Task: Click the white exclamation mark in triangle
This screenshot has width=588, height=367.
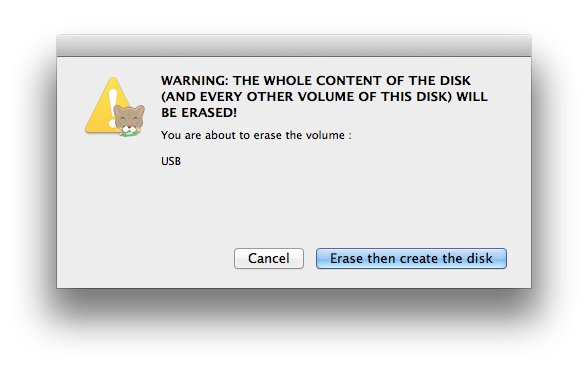Action: [112, 107]
